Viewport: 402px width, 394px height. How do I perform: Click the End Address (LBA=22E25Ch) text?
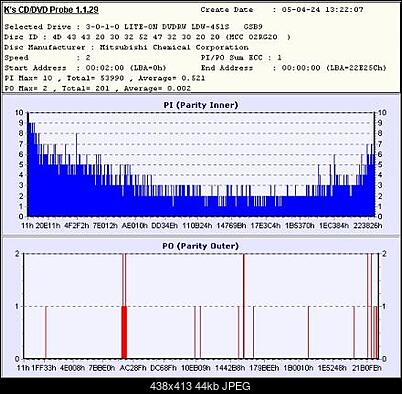coord(294,68)
